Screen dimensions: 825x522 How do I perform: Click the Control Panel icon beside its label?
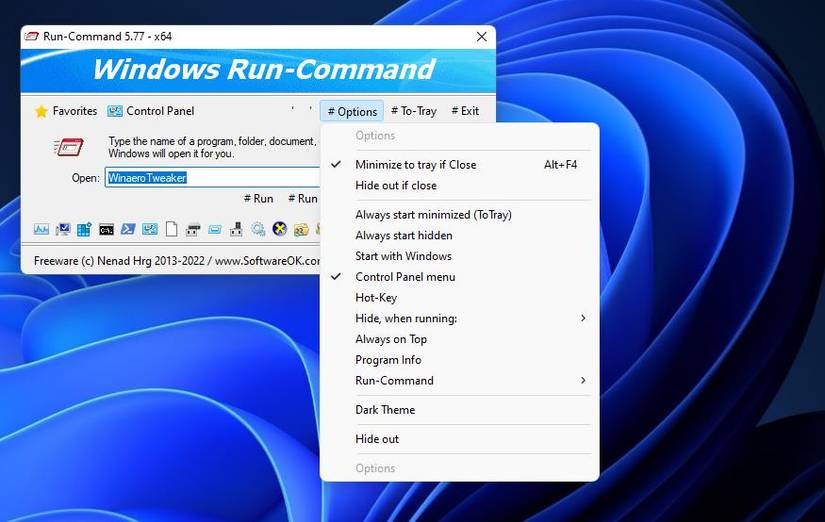click(115, 111)
